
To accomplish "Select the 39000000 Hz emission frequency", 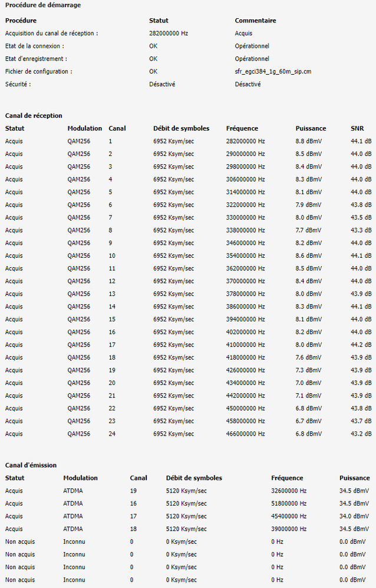I will 289,529.
